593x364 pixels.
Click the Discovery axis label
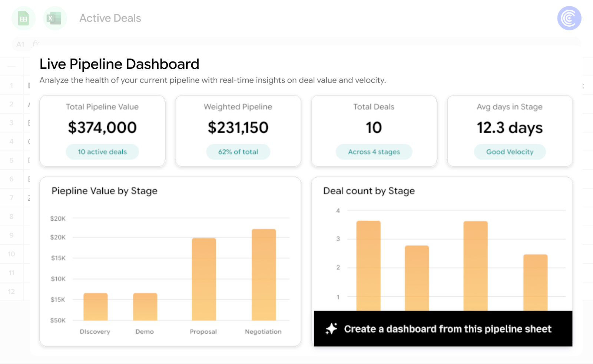point(95,331)
